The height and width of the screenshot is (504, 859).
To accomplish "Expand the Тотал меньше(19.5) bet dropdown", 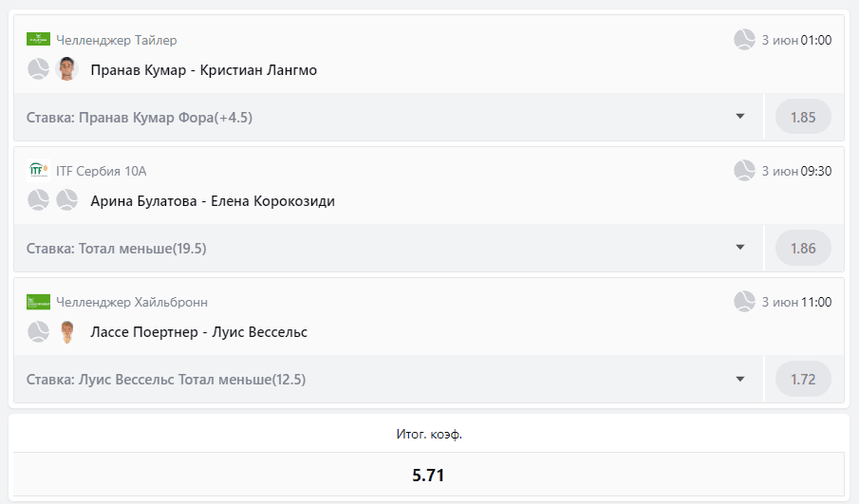I will click(x=740, y=248).
